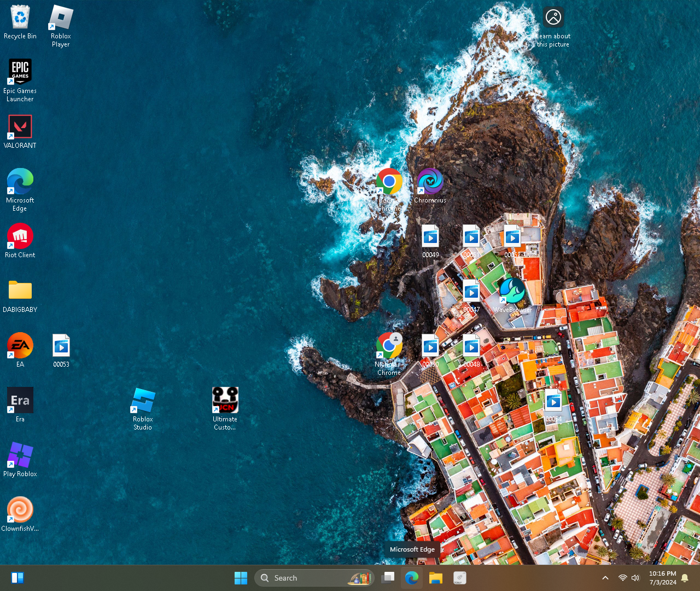Open the clock showing 10:16 PM
This screenshot has width=700, height=591.
[662, 578]
